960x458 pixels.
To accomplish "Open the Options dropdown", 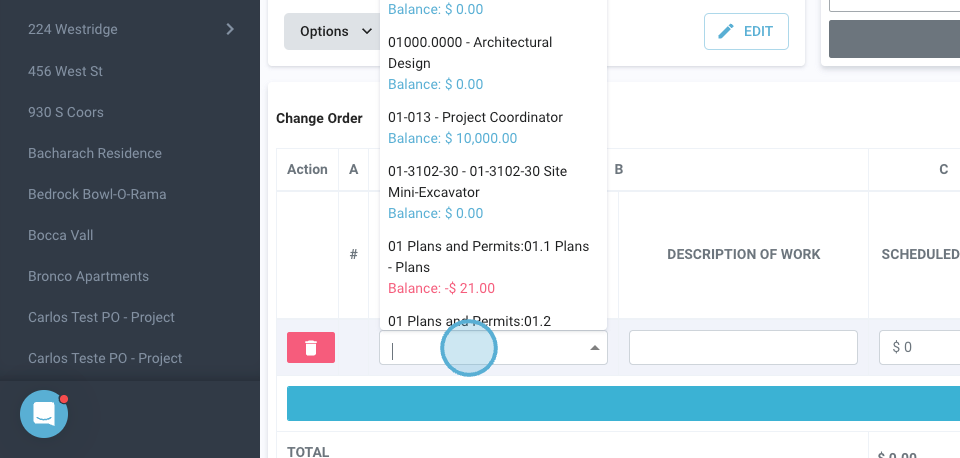I will point(331,31).
